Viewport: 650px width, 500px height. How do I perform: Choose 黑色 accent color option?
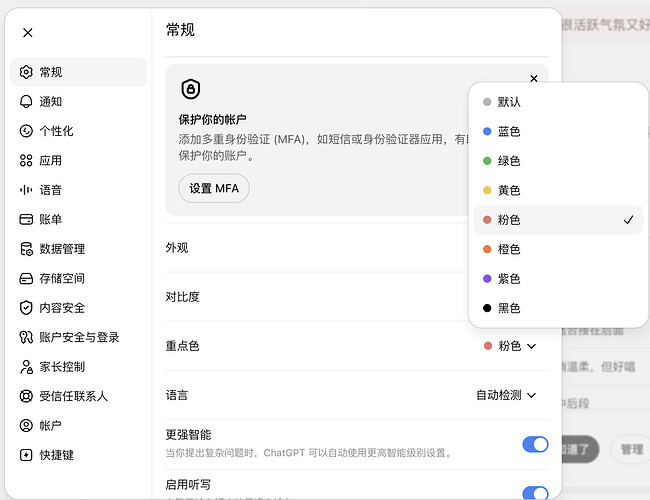coord(558,308)
